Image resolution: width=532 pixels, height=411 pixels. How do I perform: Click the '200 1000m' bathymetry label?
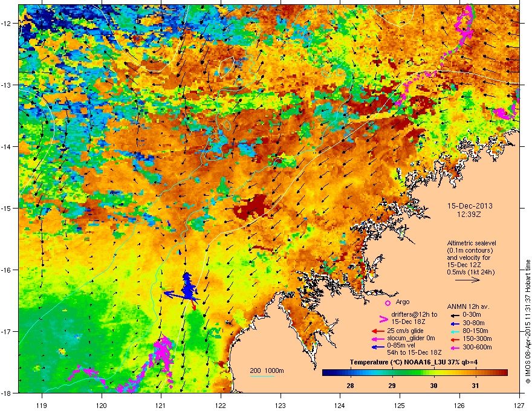[x=267, y=371]
